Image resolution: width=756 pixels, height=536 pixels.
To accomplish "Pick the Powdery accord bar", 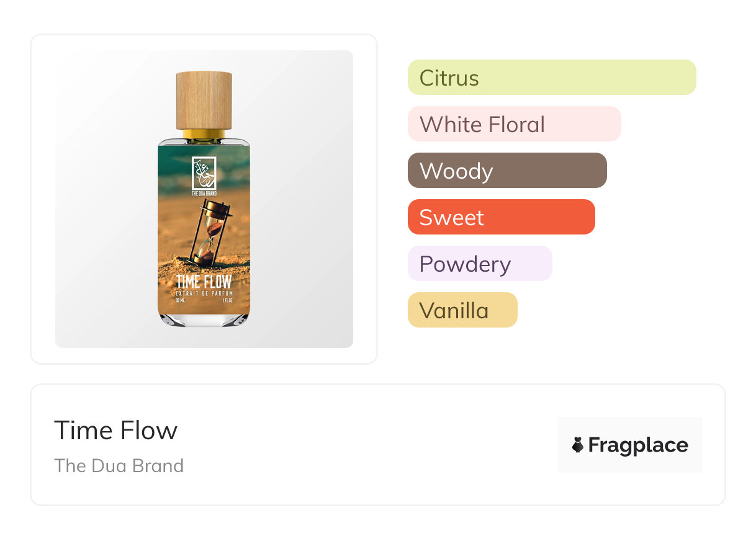I will point(479,264).
